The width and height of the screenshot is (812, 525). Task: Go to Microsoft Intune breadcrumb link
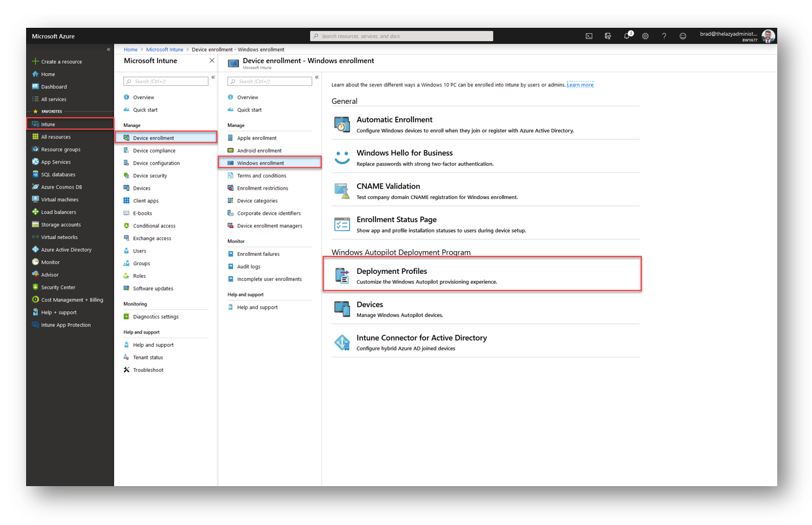(x=165, y=49)
